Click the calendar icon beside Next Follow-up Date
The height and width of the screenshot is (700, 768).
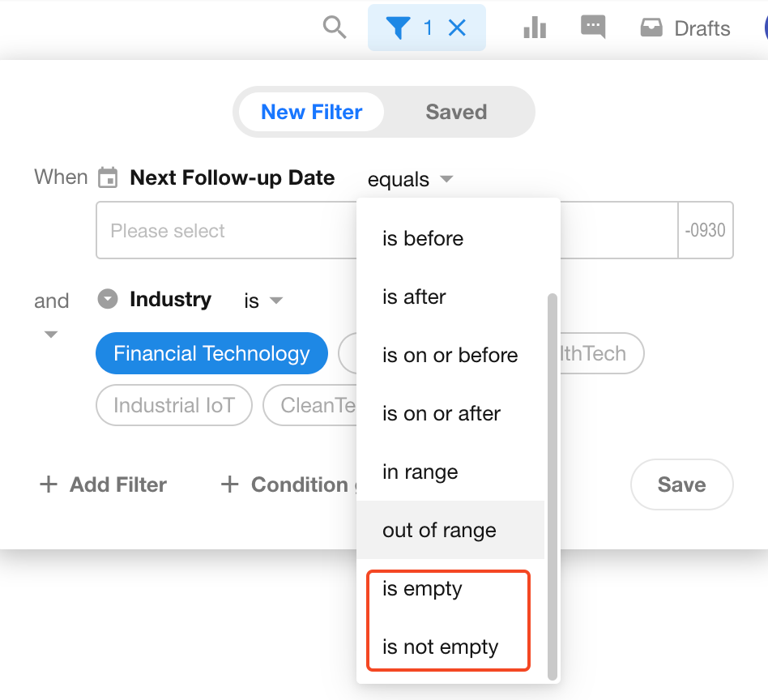[108, 177]
